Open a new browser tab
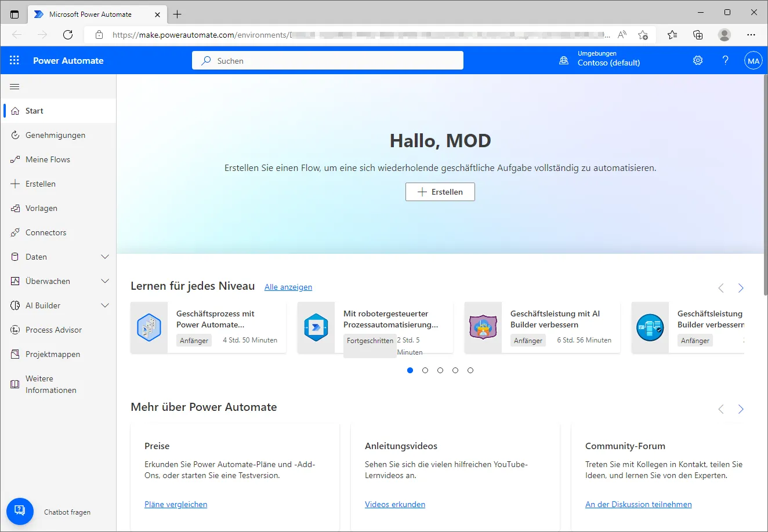The image size is (768, 532). click(177, 14)
